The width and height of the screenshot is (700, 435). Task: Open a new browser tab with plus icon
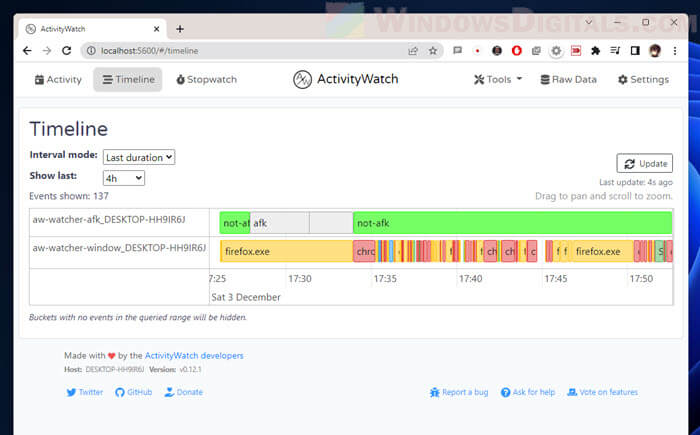[x=180, y=29]
